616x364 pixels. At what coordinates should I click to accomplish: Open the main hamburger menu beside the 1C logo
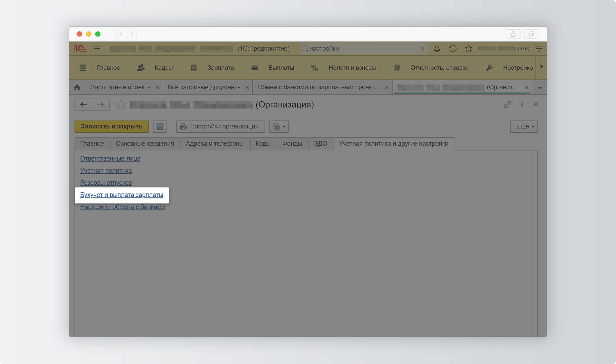point(97,49)
